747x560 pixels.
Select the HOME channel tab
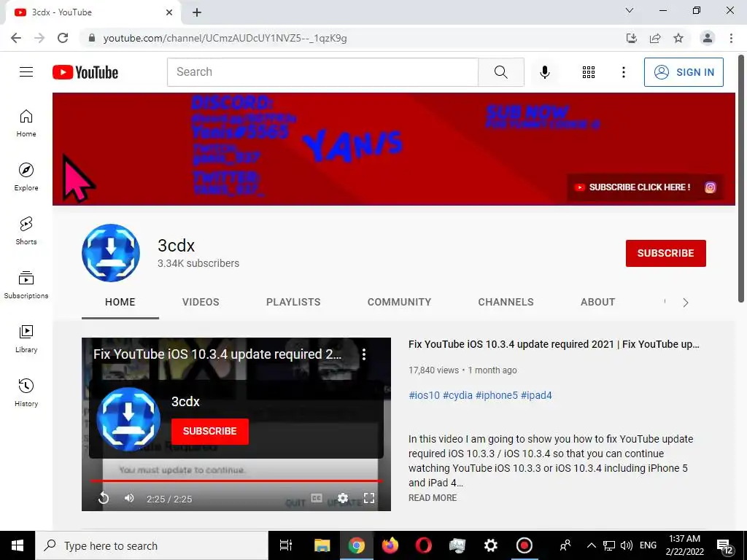point(120,302)
